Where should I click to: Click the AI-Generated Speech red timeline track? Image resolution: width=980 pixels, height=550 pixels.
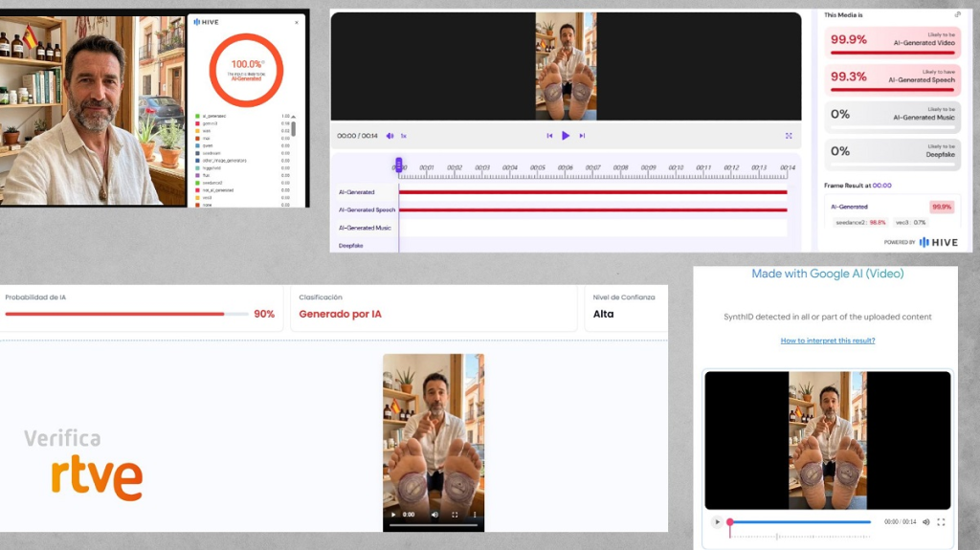click(x=593, y=210)
